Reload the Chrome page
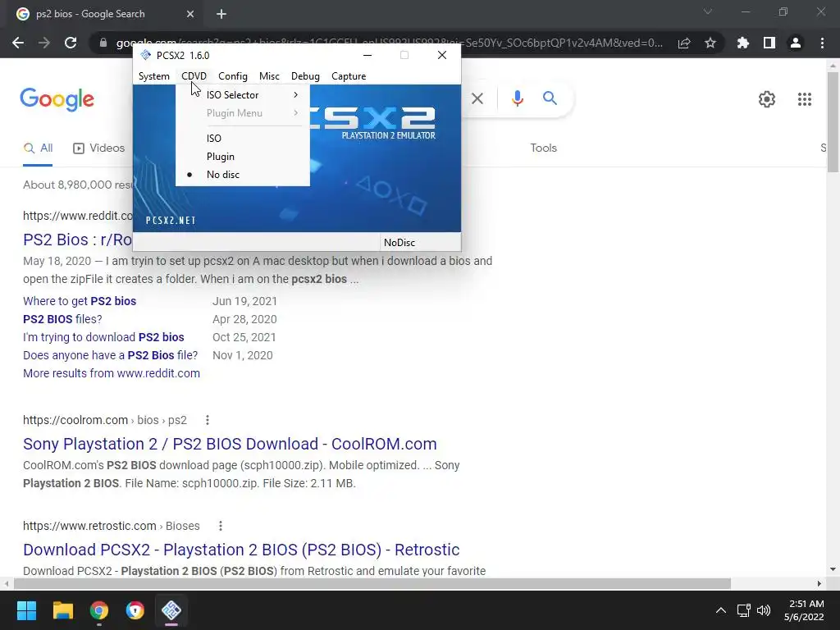Viewport: 840px width, 630px height. (71, 43)
